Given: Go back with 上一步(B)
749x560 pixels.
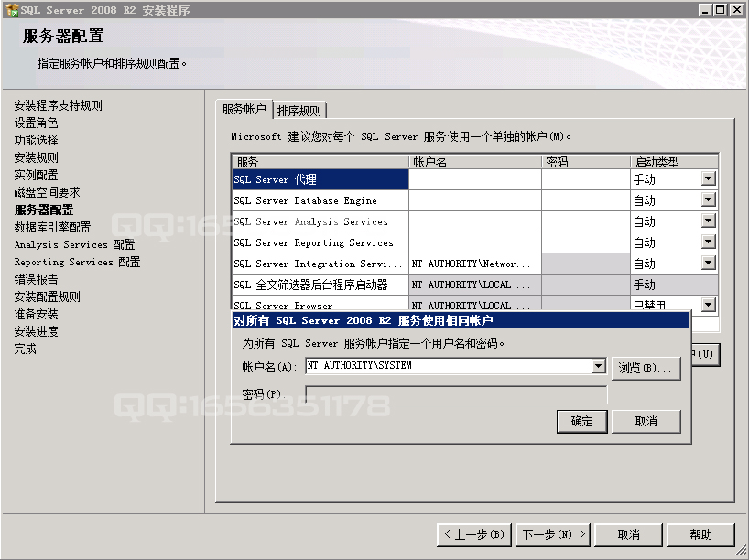Looking at the screenshot, I should (x=474, y=534).
